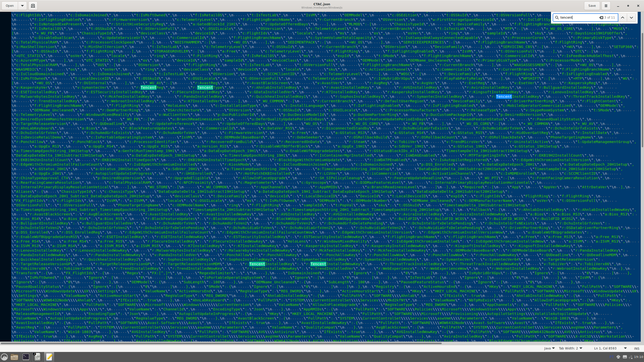Open the system menu in the taskbar

tap(4, 357)
